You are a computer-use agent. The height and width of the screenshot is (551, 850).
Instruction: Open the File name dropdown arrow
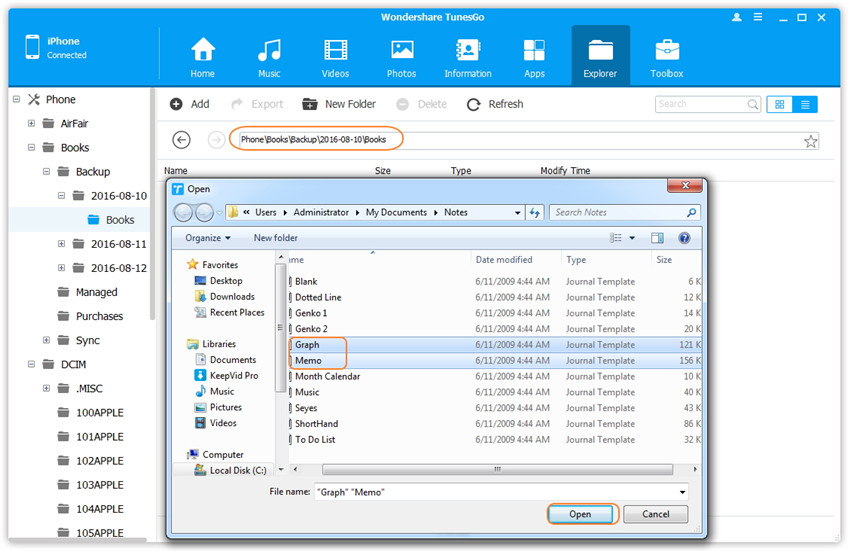[682, 492]
